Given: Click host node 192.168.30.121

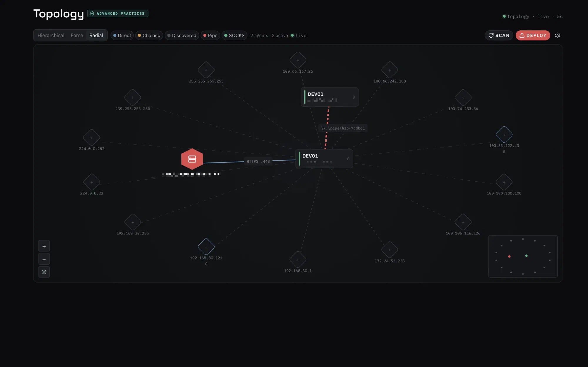Looking at the screenshot, I should tap(206, 247).
